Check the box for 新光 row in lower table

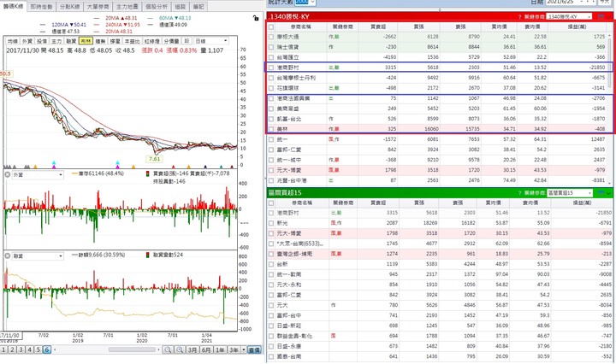[271, 223]
